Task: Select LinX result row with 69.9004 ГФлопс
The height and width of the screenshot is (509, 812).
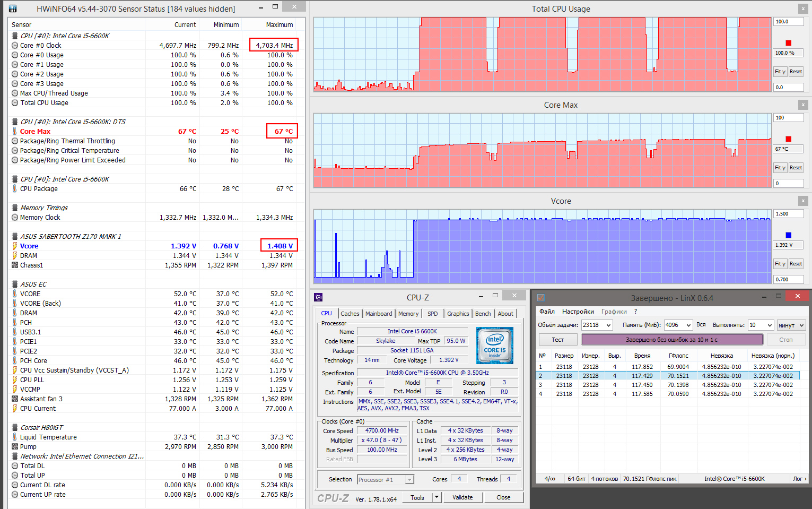Action: tap(668, 367)
